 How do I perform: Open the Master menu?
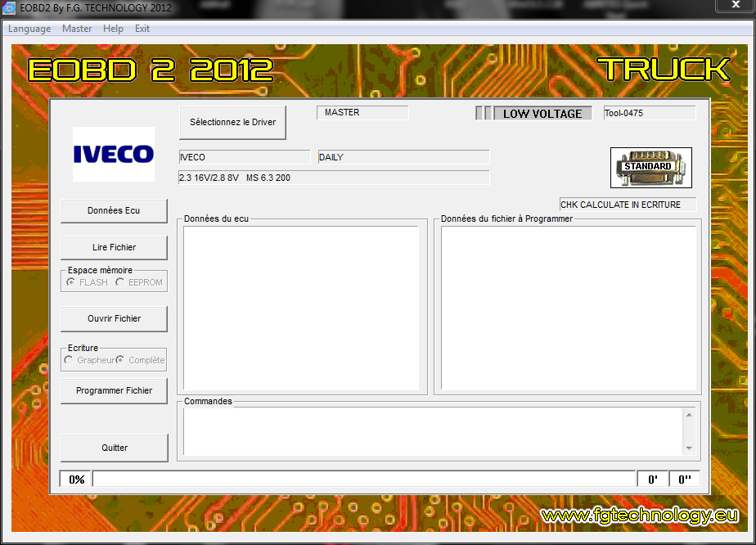click(77, 29)
